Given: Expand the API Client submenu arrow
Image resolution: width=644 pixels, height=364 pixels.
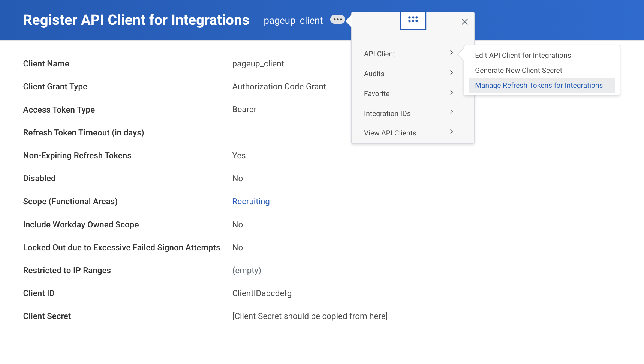Looking at the screenshot, I should click(451, 53).
